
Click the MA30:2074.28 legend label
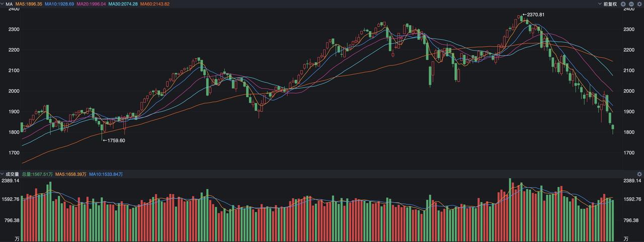123,4
